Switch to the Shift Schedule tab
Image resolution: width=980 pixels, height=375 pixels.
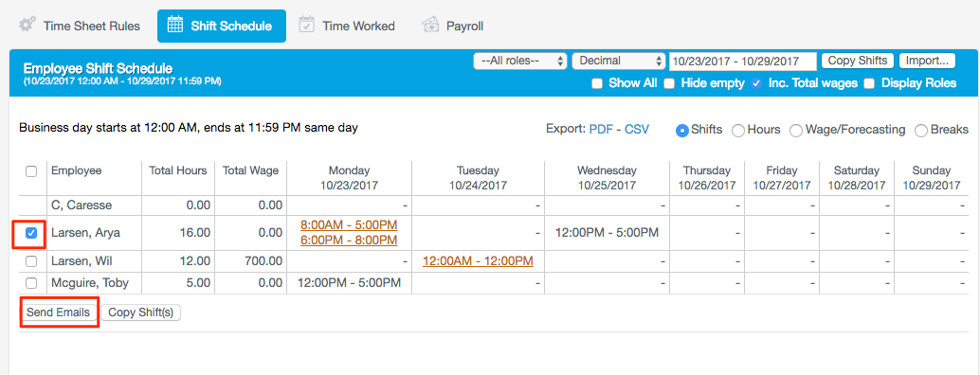221,27
